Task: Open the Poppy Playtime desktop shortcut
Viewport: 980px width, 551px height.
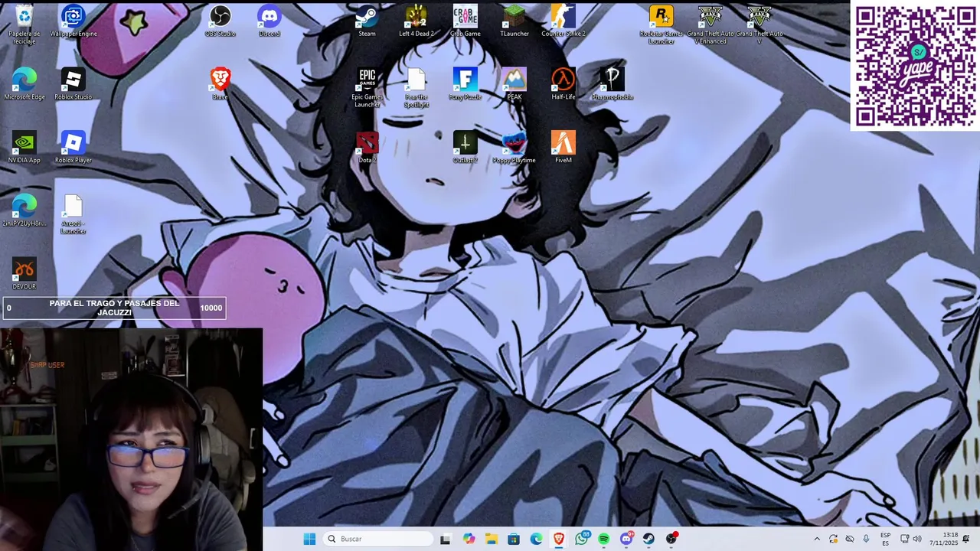Action: [514, 148]
